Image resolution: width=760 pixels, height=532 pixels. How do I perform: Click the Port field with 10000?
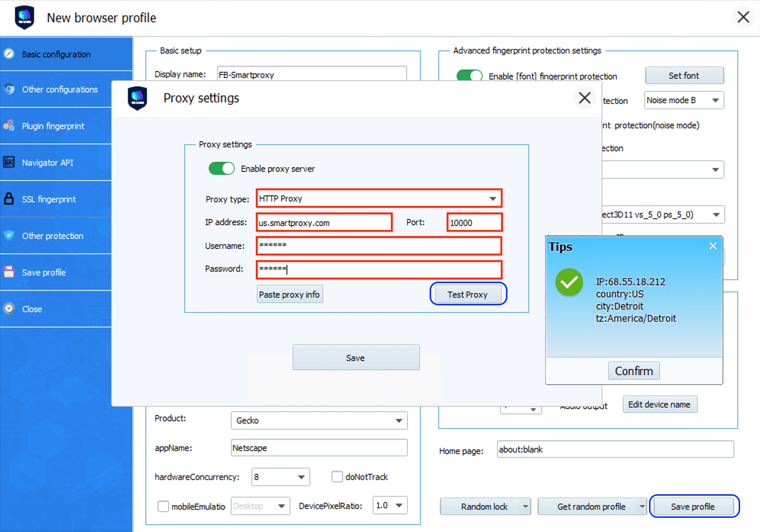(474, 222)
